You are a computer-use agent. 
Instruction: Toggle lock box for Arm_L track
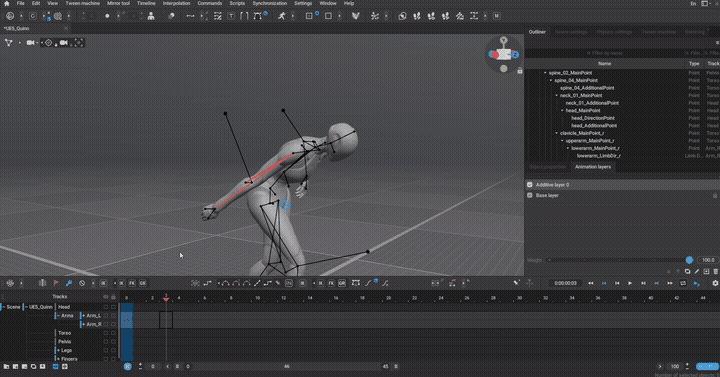click(113, 315)
